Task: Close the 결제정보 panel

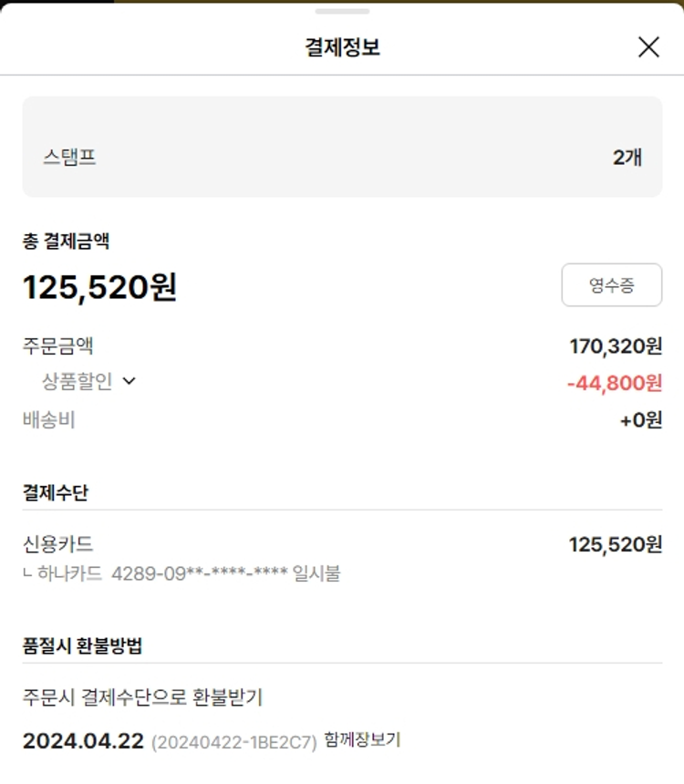Action: click(648, 47)
